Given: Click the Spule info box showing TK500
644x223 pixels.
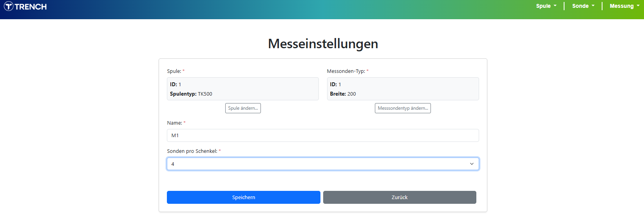Looking at the screenshot, I should (x=242, y=89).
